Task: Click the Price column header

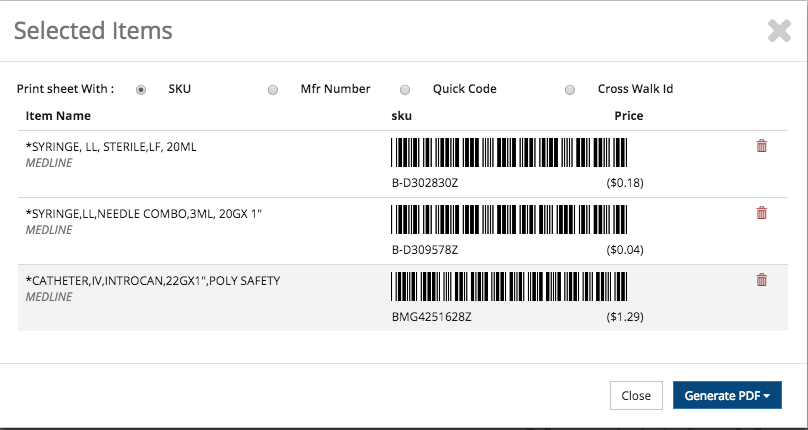Action: pos(629,115)
